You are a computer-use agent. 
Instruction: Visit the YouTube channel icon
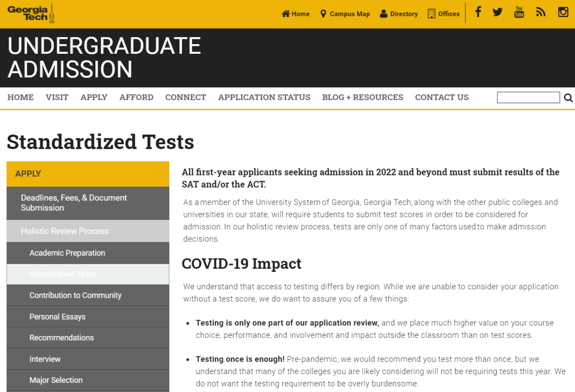pyautogui.click(x=519, y=12)
